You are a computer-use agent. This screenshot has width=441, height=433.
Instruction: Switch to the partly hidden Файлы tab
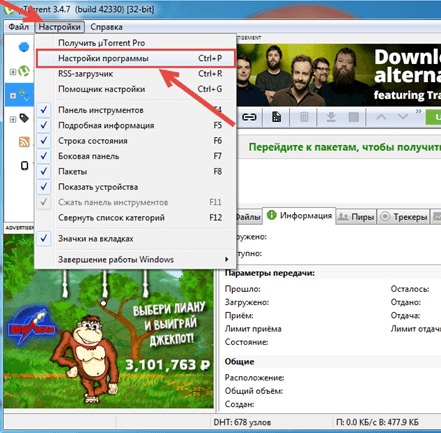point(249,217)
